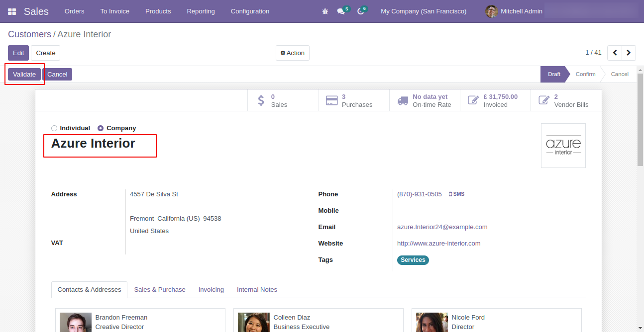The image size is (644, 332).
Task: Click the truck On-time Rate icon
Action: pos(403,100)
